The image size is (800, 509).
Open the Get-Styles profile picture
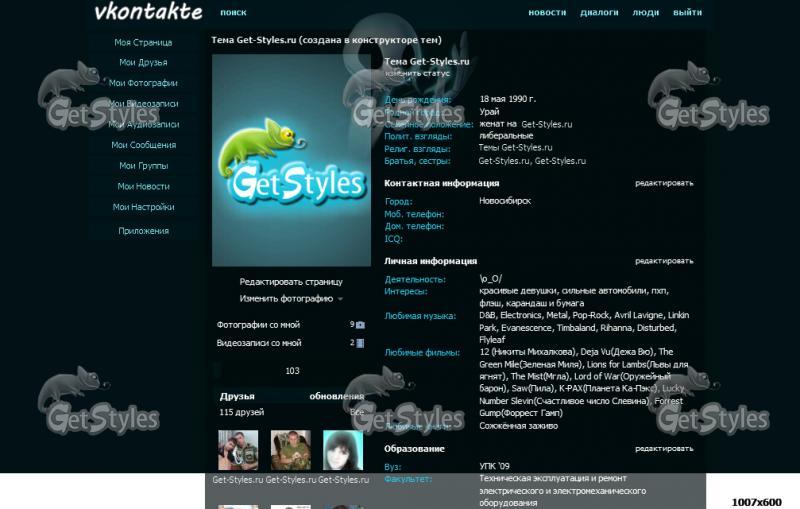[x=291, y=160]
